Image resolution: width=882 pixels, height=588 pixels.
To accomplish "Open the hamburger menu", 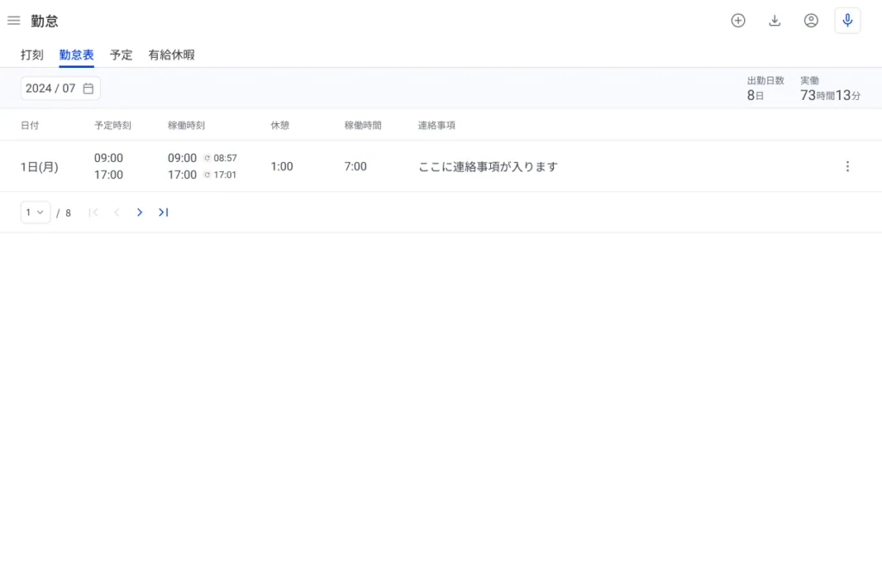I will [x=14, y=21].
